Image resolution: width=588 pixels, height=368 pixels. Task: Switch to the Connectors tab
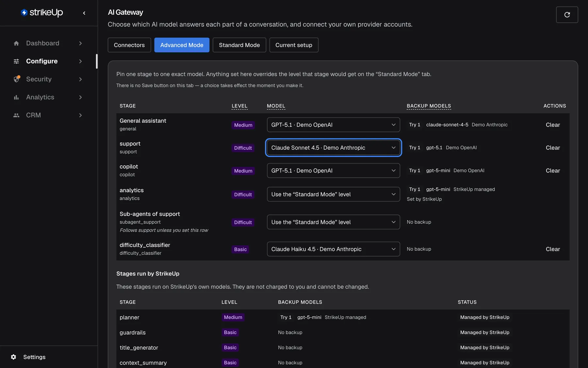(129, 45)
